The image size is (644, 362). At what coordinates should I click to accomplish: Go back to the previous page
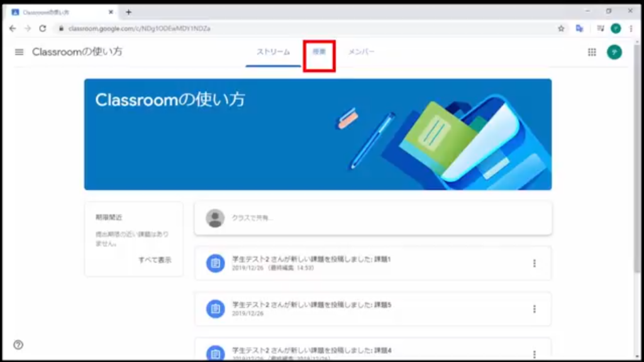coord(13,28)
